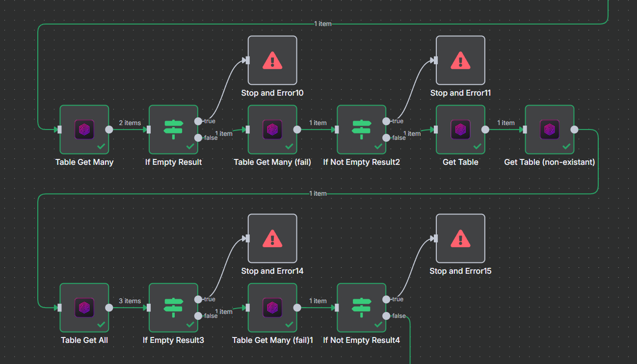The image size is (637, 364).
Task: Click the true output of If Not Empty Result4
Action: pyautogui.click(x=386, y=299)
